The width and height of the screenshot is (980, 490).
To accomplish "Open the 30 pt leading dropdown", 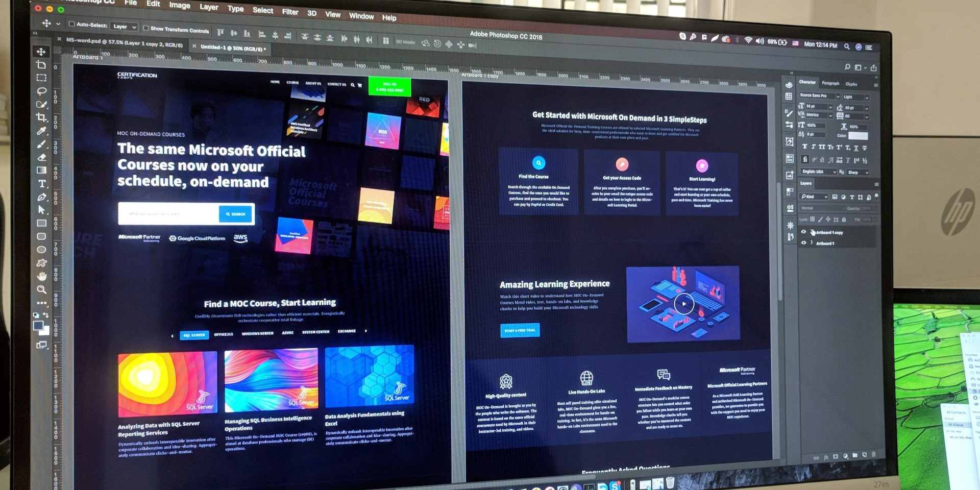I will tap(856, 108).
